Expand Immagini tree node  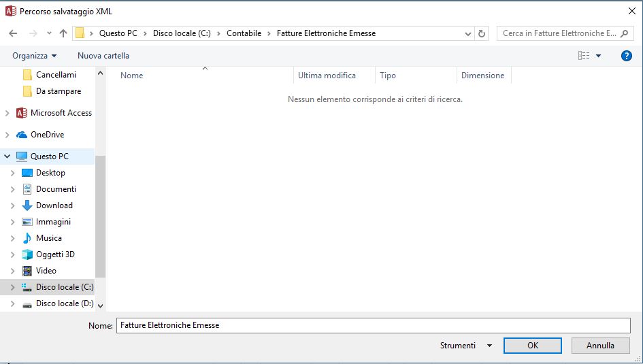pos(12,222)
